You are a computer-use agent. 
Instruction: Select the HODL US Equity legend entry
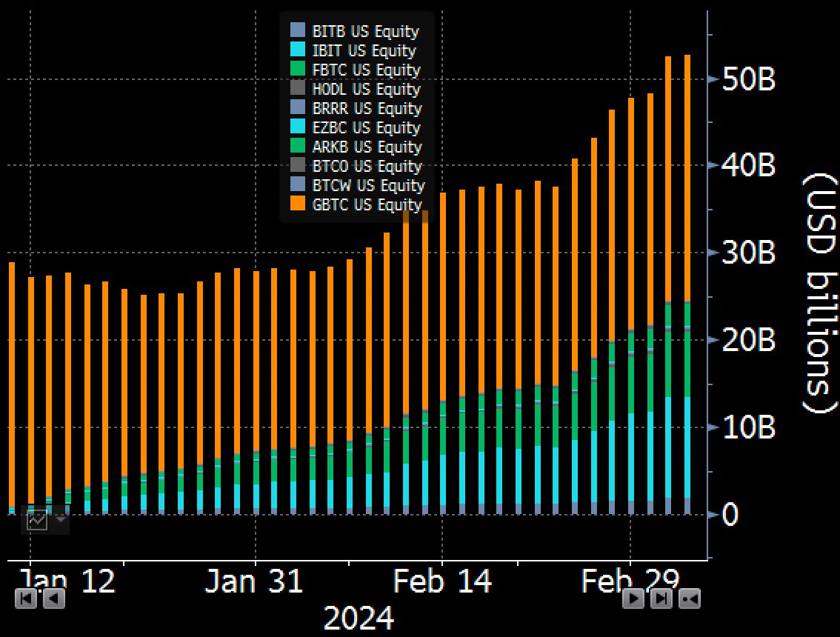click(x=367, y=89)
